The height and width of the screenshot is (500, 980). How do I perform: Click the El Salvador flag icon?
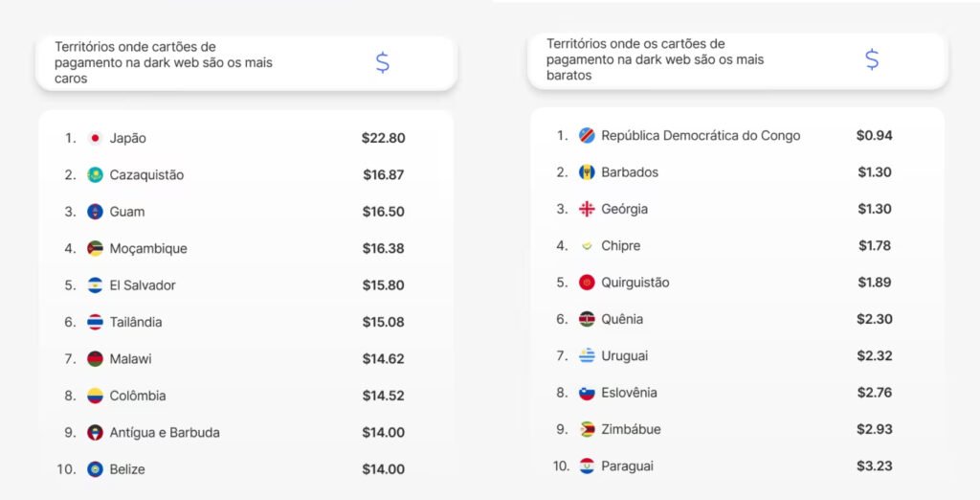(x=95, y=285)
